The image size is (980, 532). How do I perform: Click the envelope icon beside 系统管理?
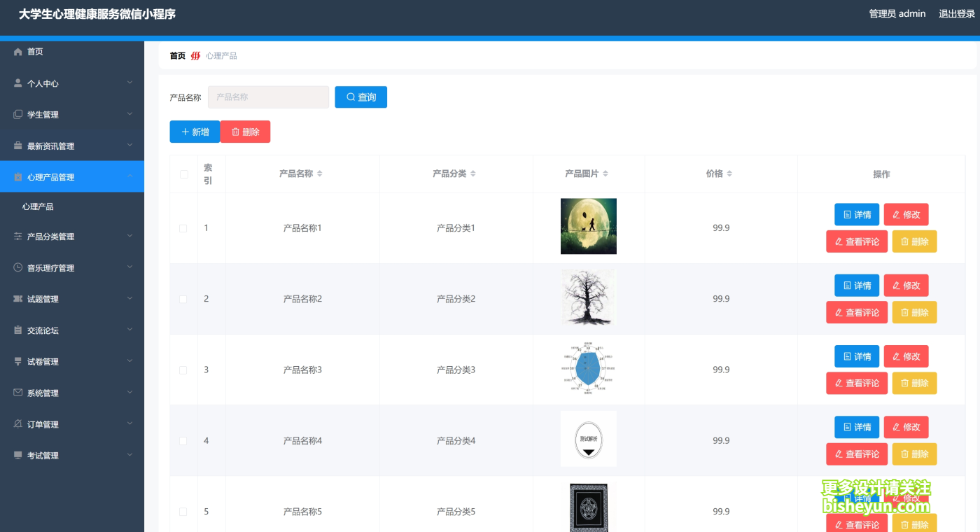coord(18,393)
